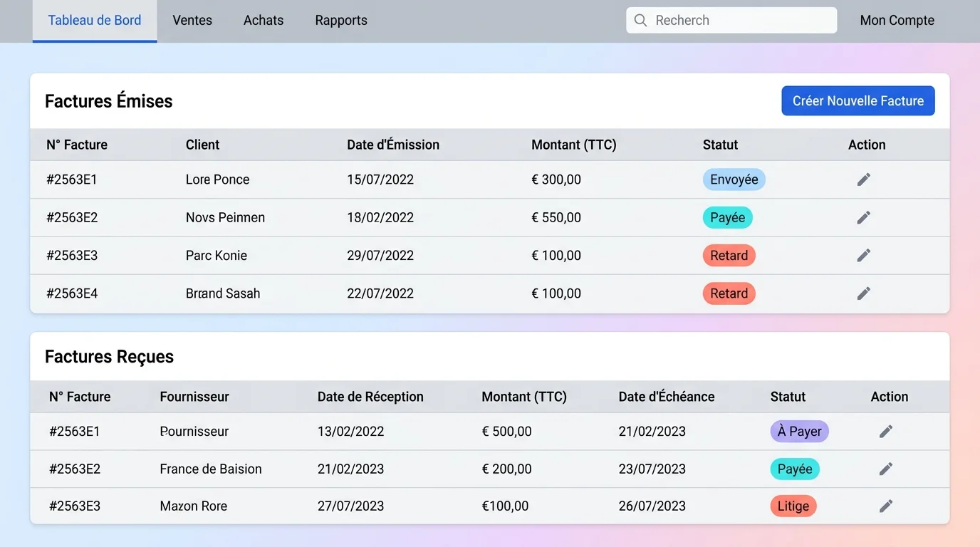Image resolution: width=980 pixels, height=547 pixels.
Task: Switch to the Ventes tab
Action: 192,20
